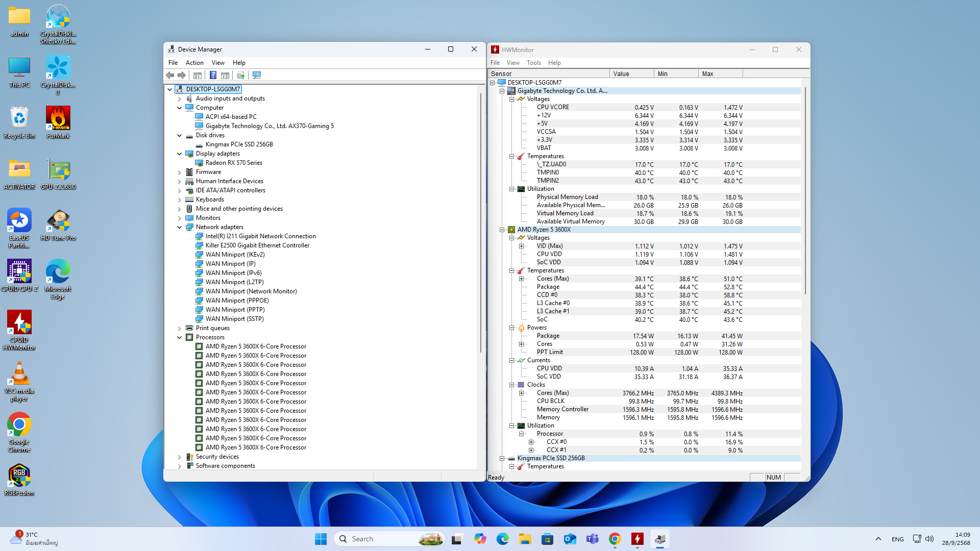Image resolution: width=980 pixels, height=551 pixels.
Task: Expand Firmware node in Device Manager
Action: [x=180, y=172]
